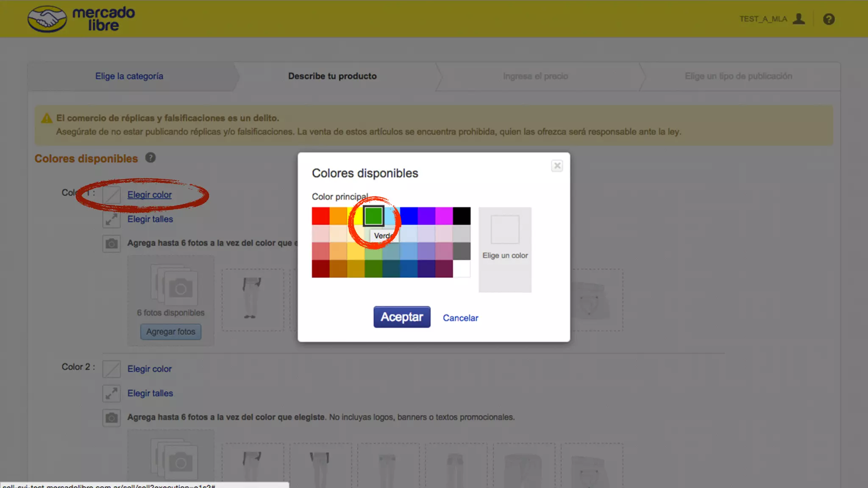This screenshot has height=488, width=868.
Task: Choose the red swatch in palette
Action: pyautogui.click(x=320, y=216)
